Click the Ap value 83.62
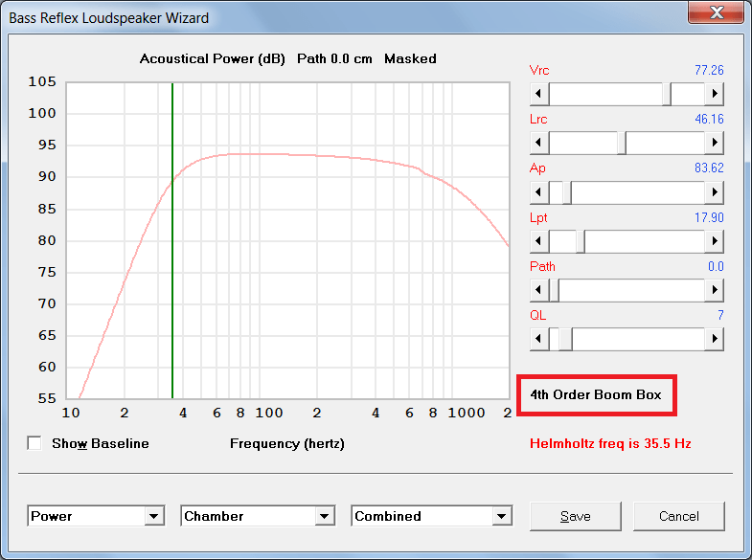The width and height of the screenshot is (752, 560). (709, 168)
